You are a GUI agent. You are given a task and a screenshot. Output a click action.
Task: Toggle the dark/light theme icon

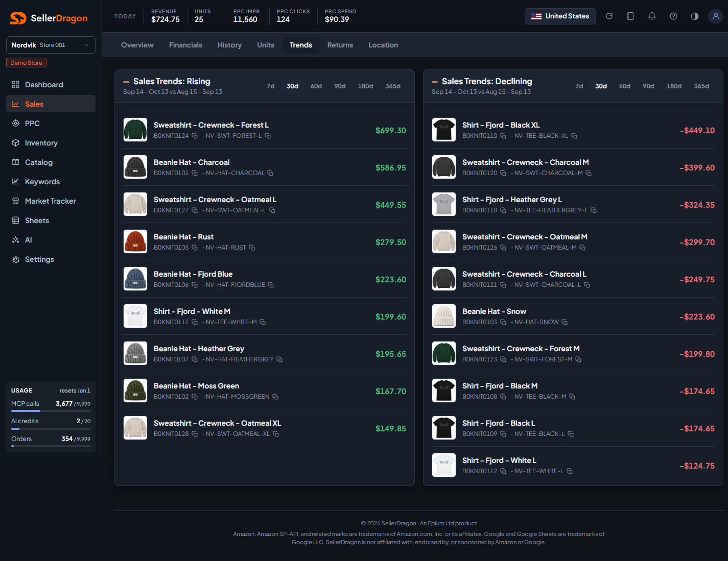point(695,16)
